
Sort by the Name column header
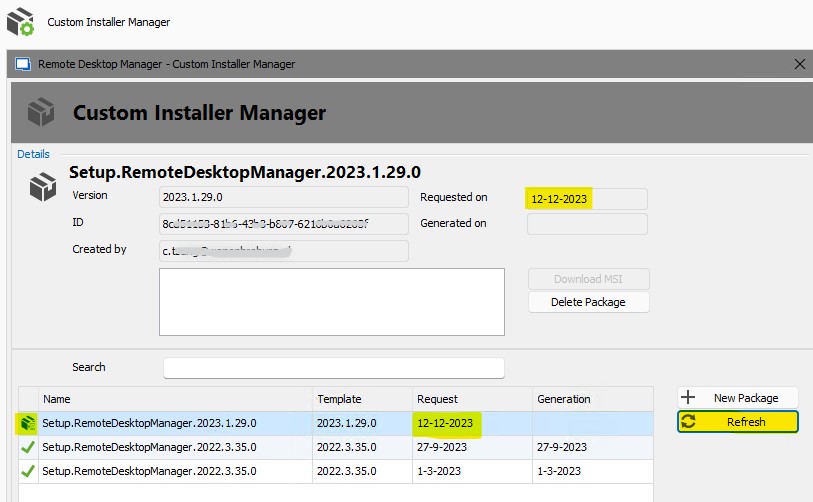(x=175, y=399)
